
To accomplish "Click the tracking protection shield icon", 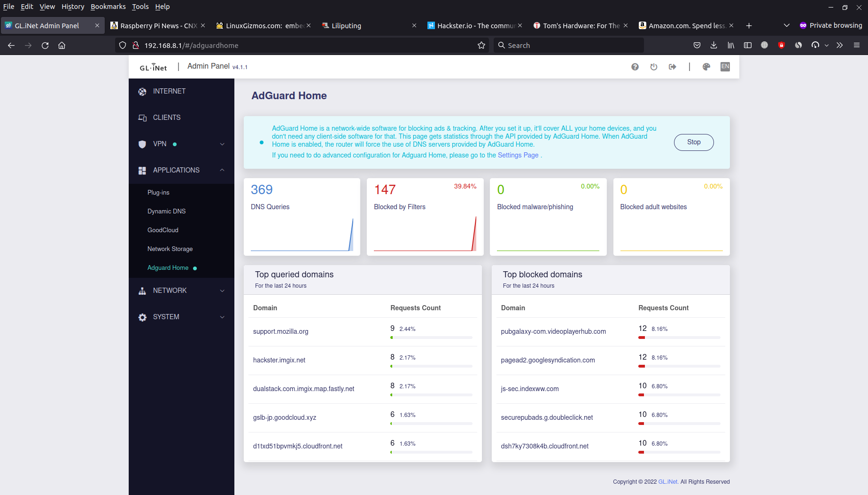I will tap(123, 46).
